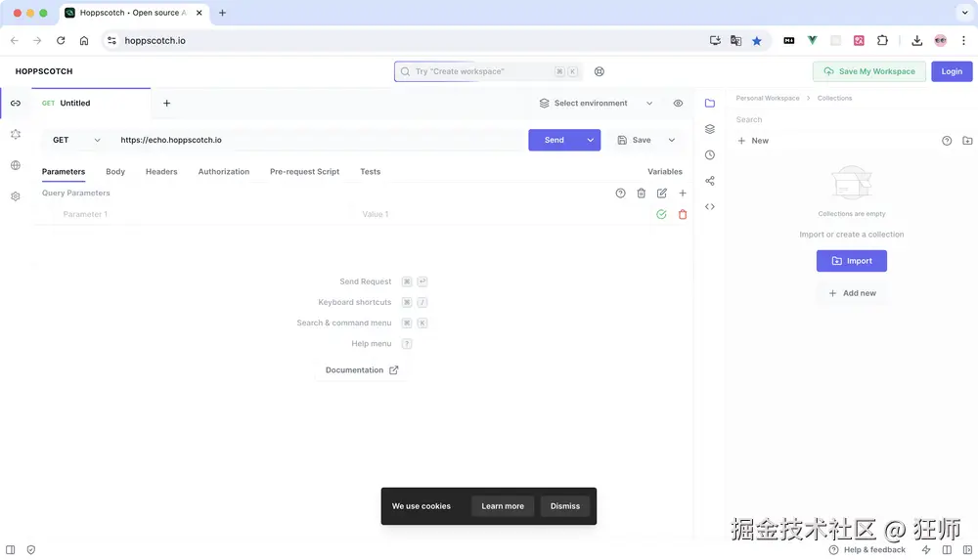
Task: Open query parameters help icon
Action: 620,194
